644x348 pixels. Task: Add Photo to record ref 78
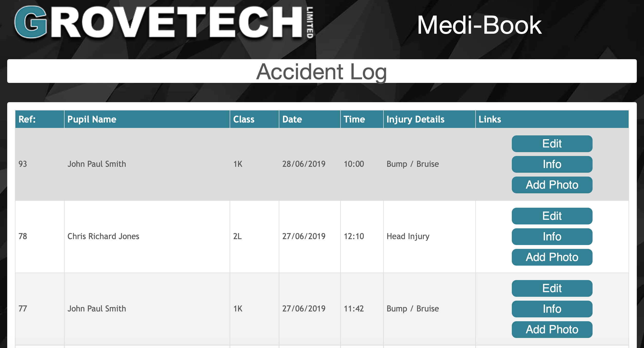[x=552, y=257]
